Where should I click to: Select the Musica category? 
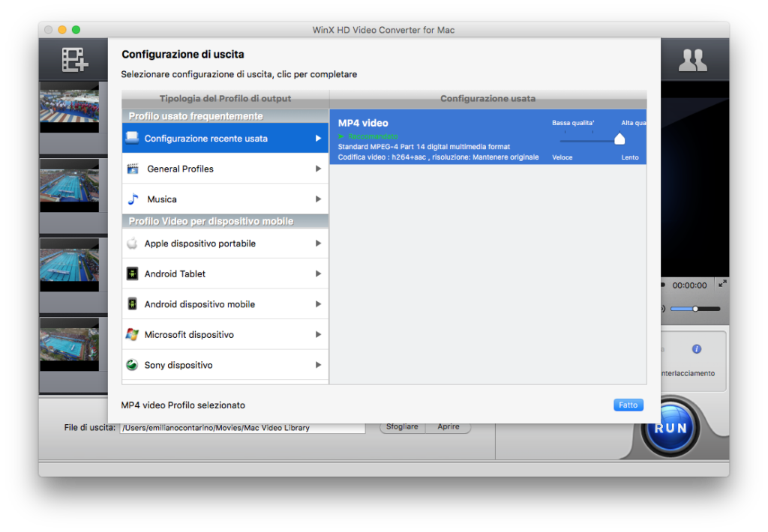[x=225, y=199]
